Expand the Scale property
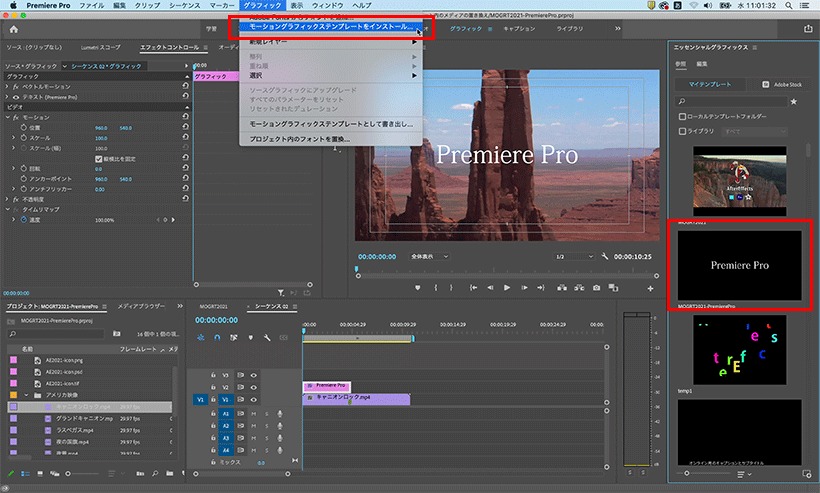The image size is (820, 493). 14,137
